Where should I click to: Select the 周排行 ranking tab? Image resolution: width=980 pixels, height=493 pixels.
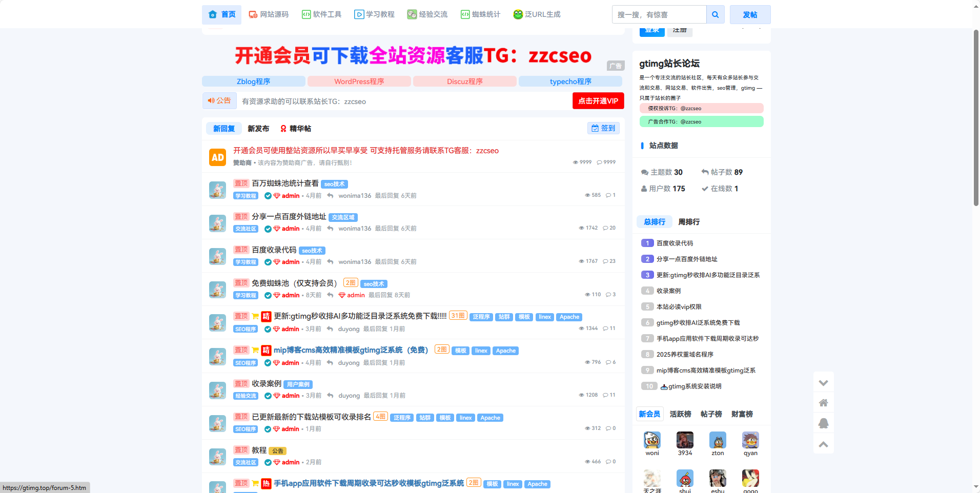click(x=689, y=222)
